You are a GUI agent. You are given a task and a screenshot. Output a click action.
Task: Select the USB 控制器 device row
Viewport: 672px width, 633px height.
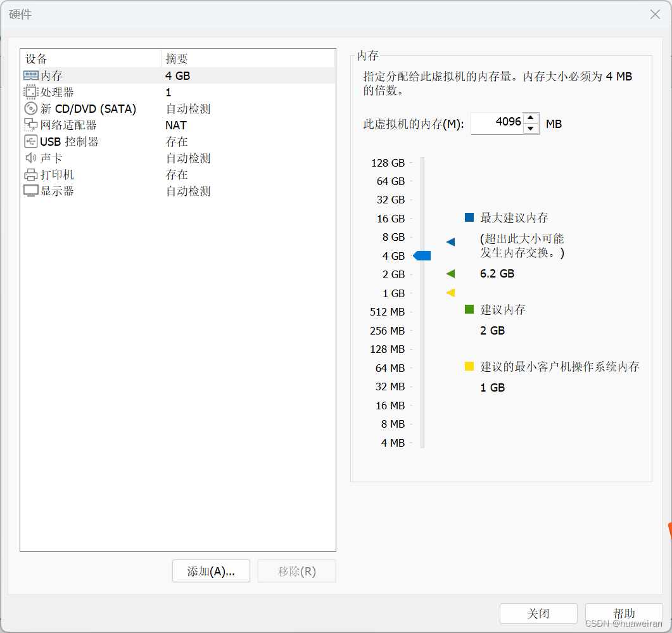tap(178, 141)
